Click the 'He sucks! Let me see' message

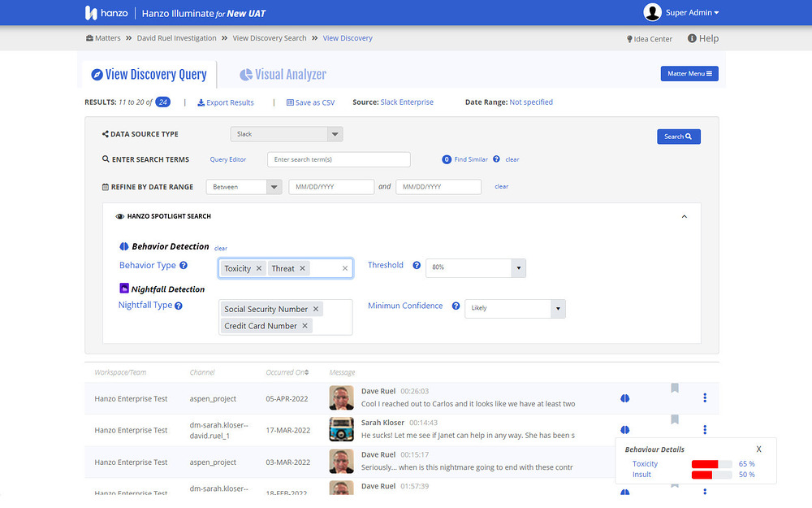(469, 436)
